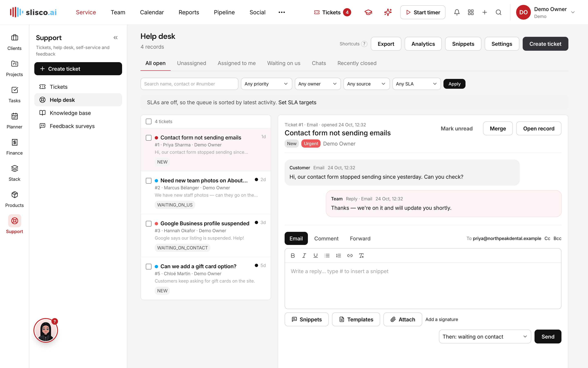
Task: Collapse the Support side panel
Action: click(116, 38)
